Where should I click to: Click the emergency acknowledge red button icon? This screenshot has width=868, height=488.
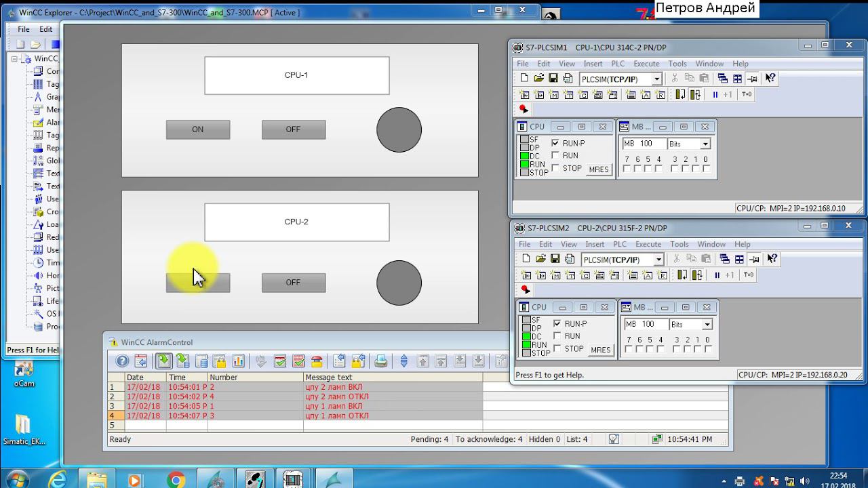[x=317, y=361]
